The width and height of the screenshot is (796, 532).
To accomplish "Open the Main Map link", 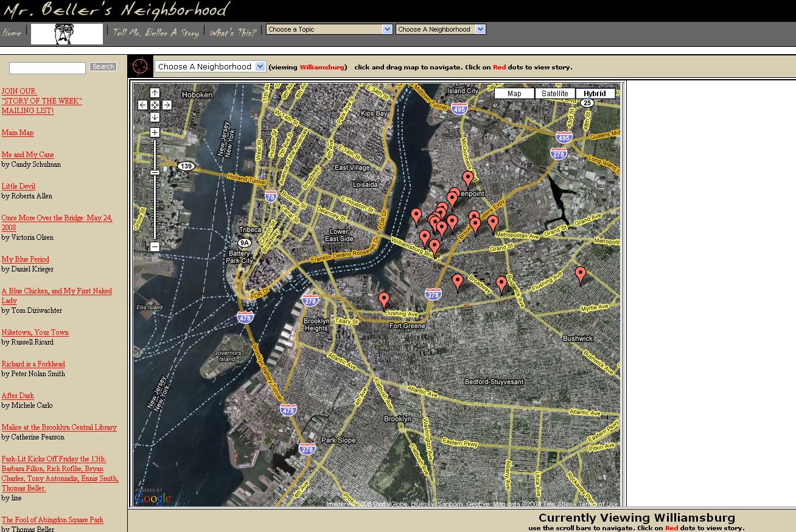I will click(x=18, y=133).
